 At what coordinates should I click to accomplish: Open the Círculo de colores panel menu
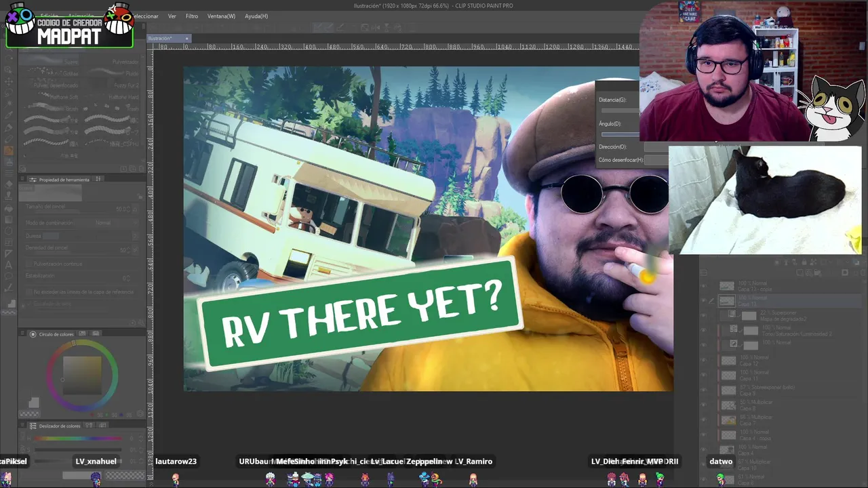coord(23,334)
